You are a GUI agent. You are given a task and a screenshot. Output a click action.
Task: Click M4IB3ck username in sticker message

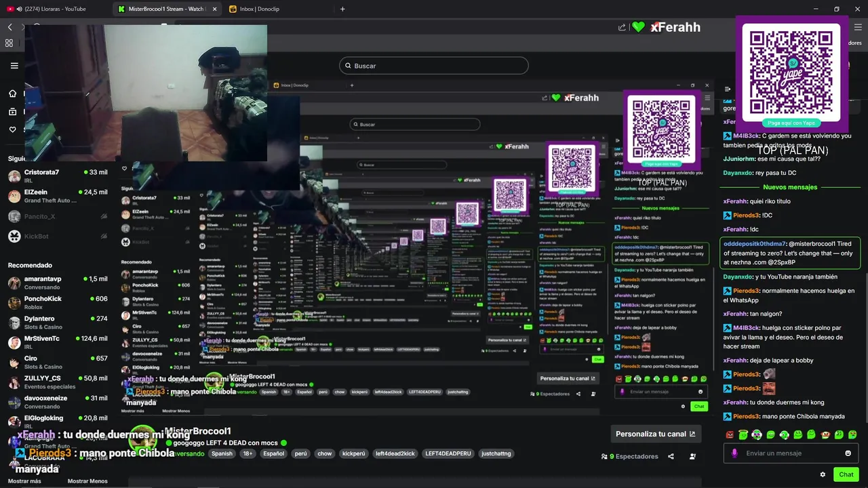tap(745, 327)
